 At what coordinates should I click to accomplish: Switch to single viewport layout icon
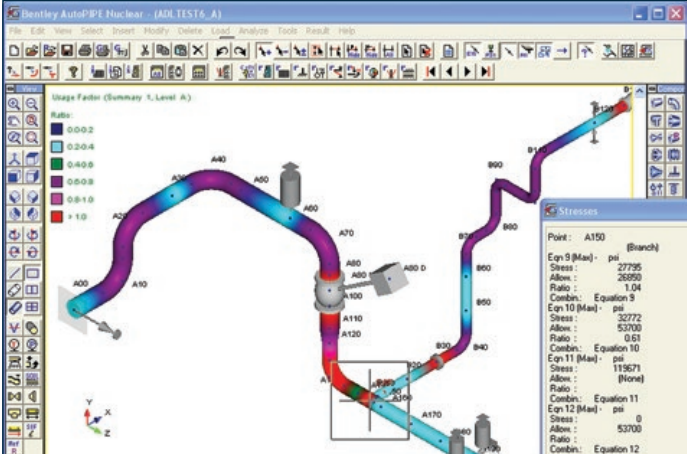point(32,273)
